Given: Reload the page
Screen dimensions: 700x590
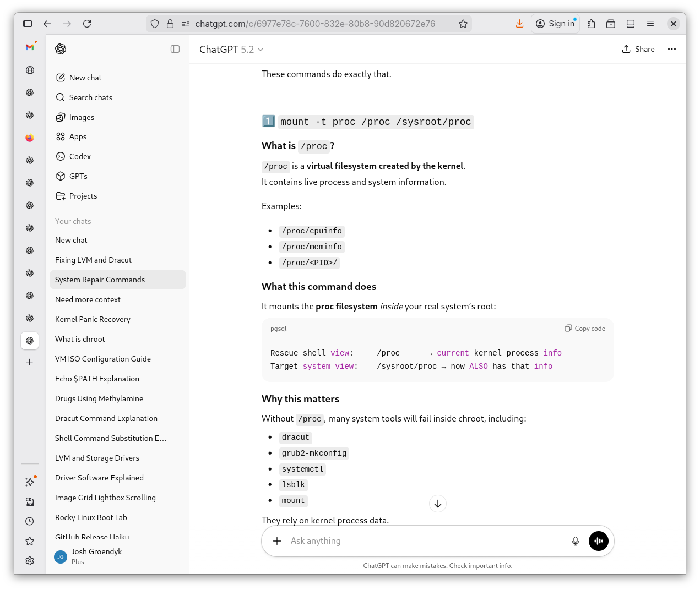Looking at the screenshot, I should (x=87, y=24).
